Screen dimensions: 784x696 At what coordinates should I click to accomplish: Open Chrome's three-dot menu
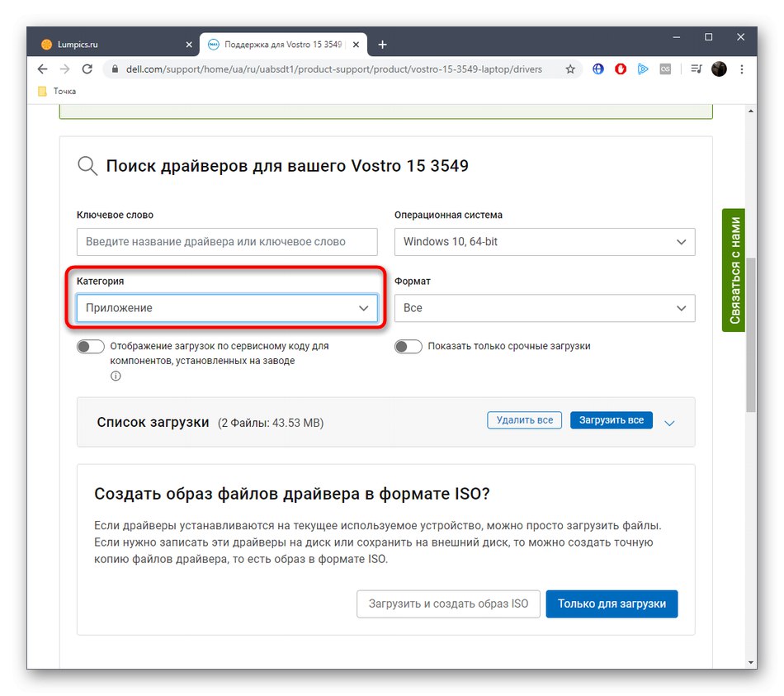click(740, 69)
